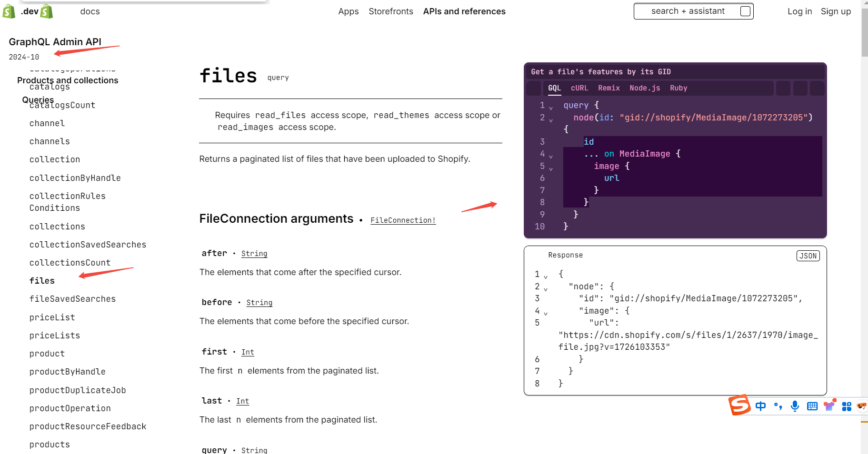
Task: Toggle the Sogou punctuation mode icon
Action: point(778,406)
